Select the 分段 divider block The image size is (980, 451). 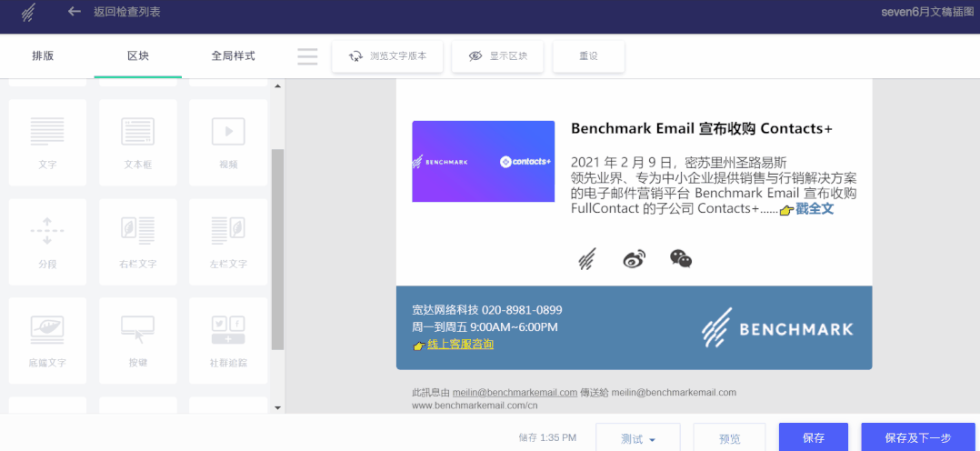[47, 242]
